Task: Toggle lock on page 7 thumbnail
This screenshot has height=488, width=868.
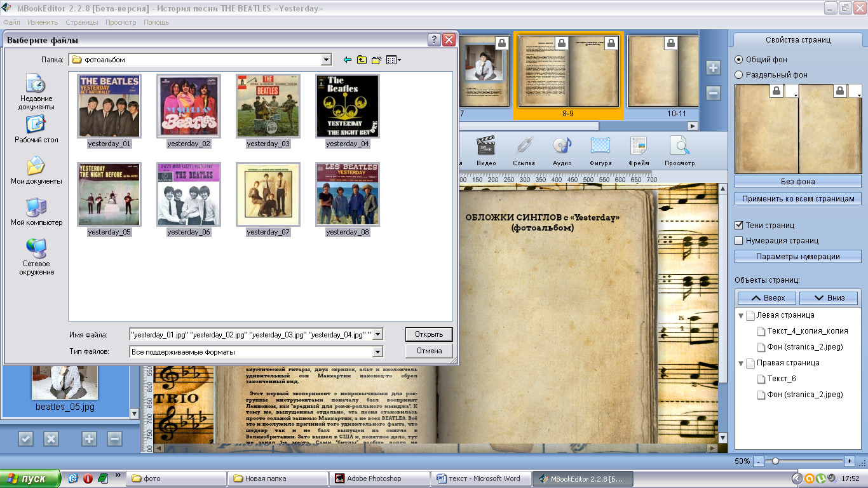Action: (502, 43)
